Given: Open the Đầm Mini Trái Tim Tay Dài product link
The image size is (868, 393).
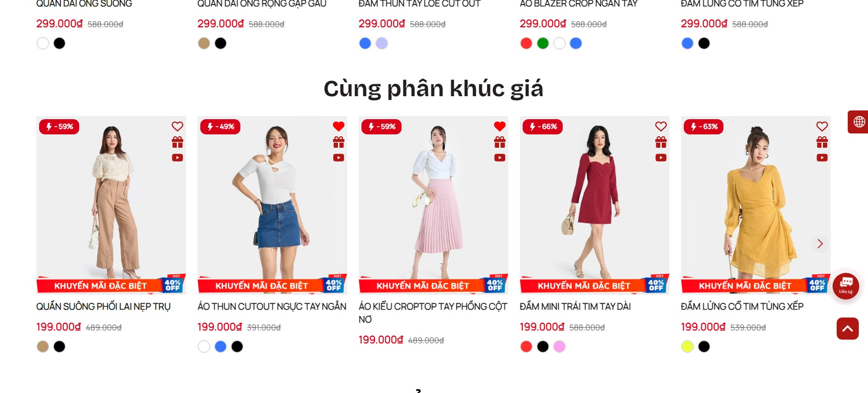Looking at the screenshot, I should (575, 306).
